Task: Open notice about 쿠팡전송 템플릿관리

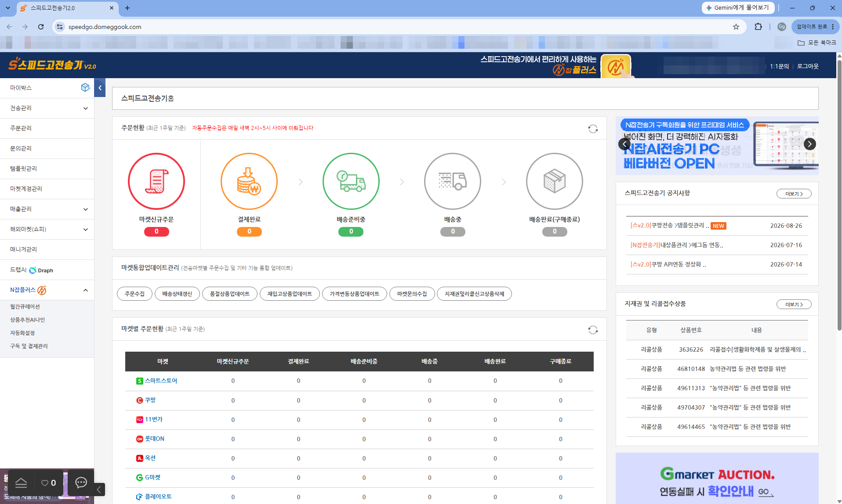Action: (x=670, y=226)
